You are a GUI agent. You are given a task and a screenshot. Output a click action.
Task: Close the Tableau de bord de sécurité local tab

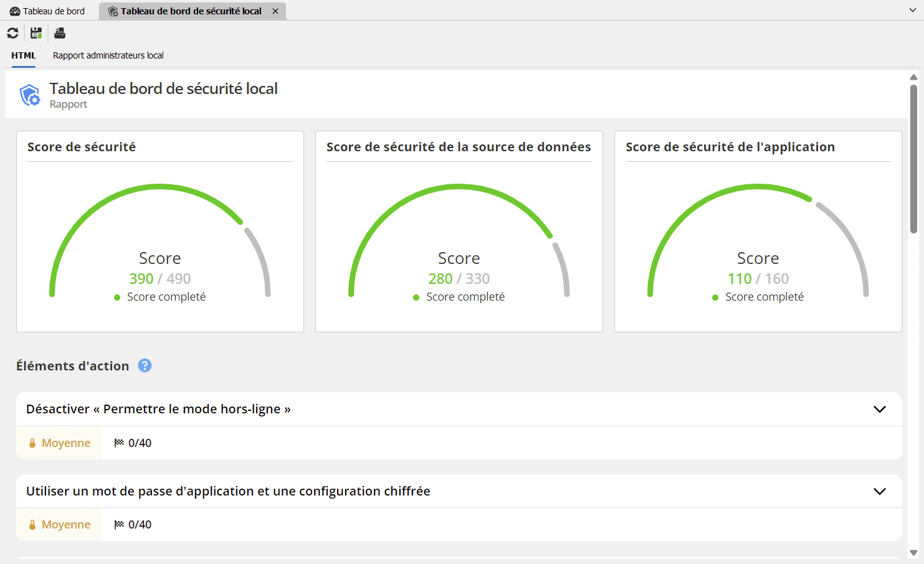pos(275,11)
